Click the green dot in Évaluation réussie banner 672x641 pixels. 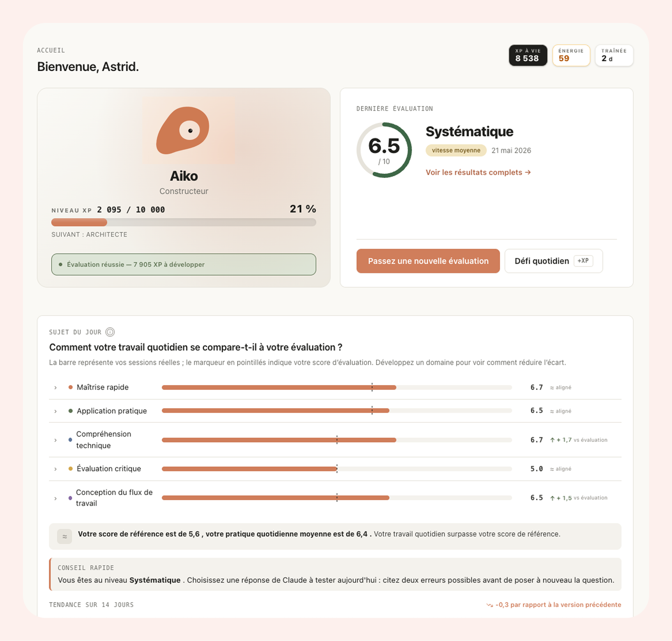click(60, 265)
